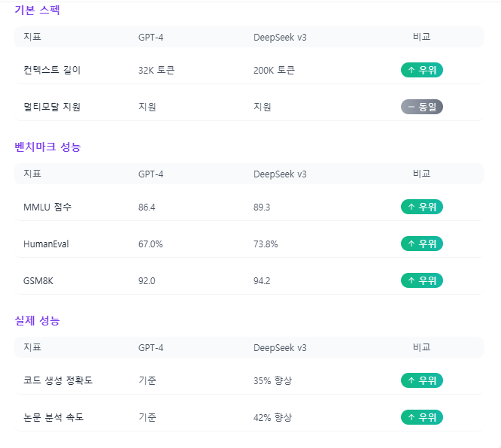The height and width of the screenshot is (448, 501).
Task: Select the 35% 향상 value
Action: point(272,380)
